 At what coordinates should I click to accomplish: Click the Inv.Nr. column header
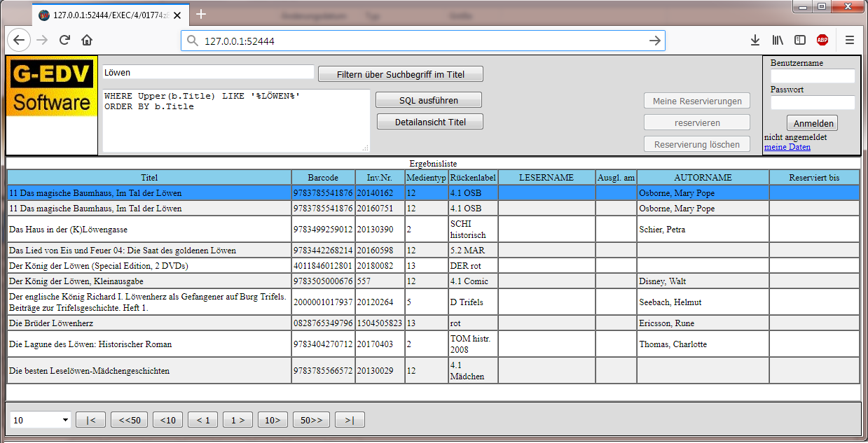tap(380, 178)
